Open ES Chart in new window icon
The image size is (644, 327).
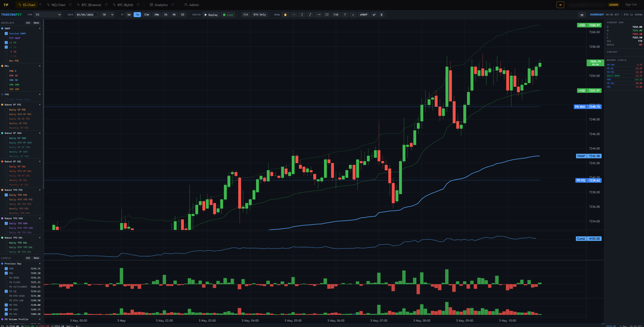coord(40,4)
